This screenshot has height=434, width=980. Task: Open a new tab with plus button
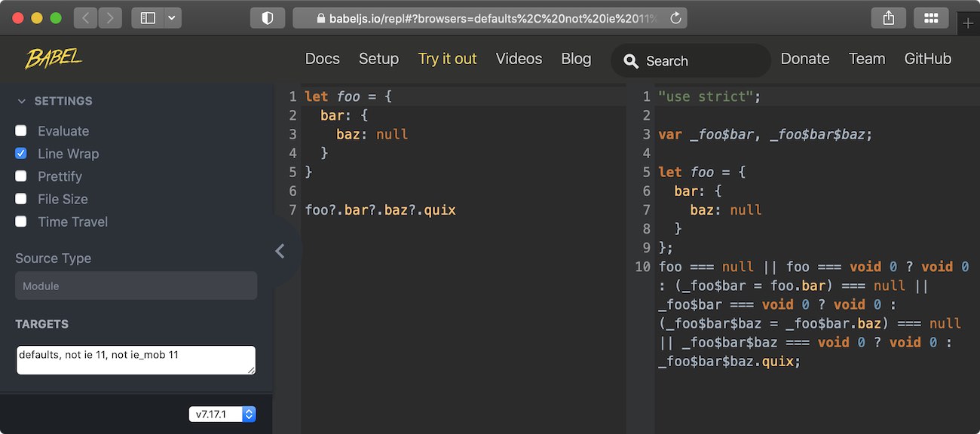click(x=969, y=23)
